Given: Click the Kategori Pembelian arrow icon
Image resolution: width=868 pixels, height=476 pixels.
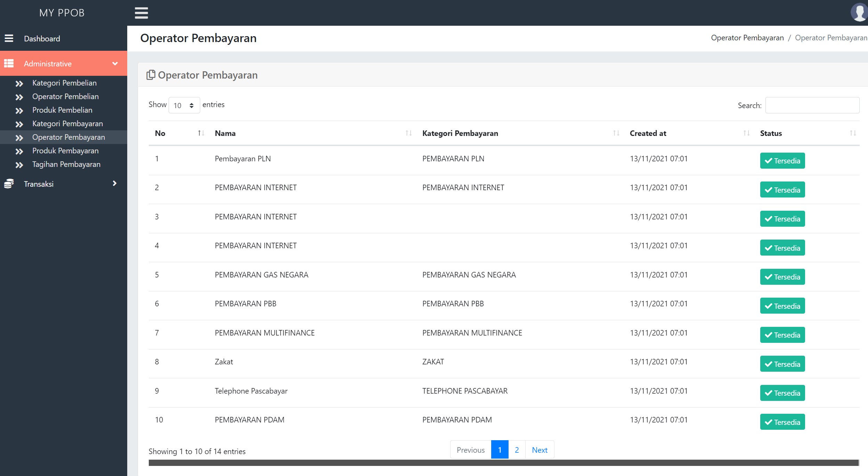Looking at the screenshot, I should point(19,82).
